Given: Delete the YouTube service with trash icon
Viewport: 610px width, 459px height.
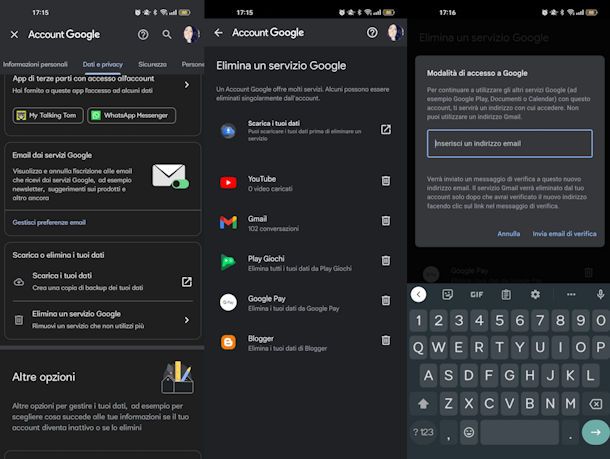Looking at the screenshot, I should point(386,181).
